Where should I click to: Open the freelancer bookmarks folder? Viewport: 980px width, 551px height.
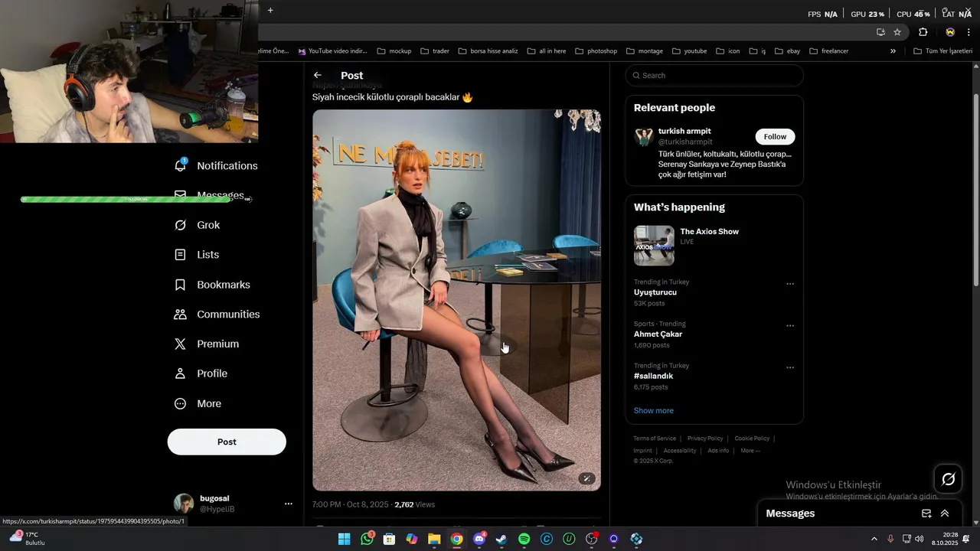coord(828,51)
